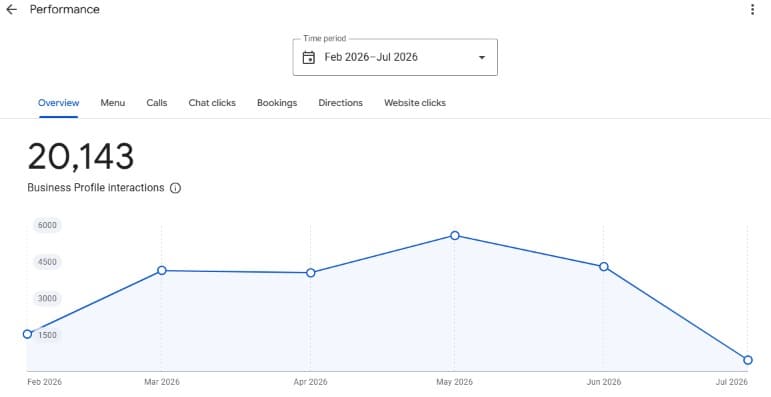
Task: Click the back arrow icon
Action: [x=11, y=9]
